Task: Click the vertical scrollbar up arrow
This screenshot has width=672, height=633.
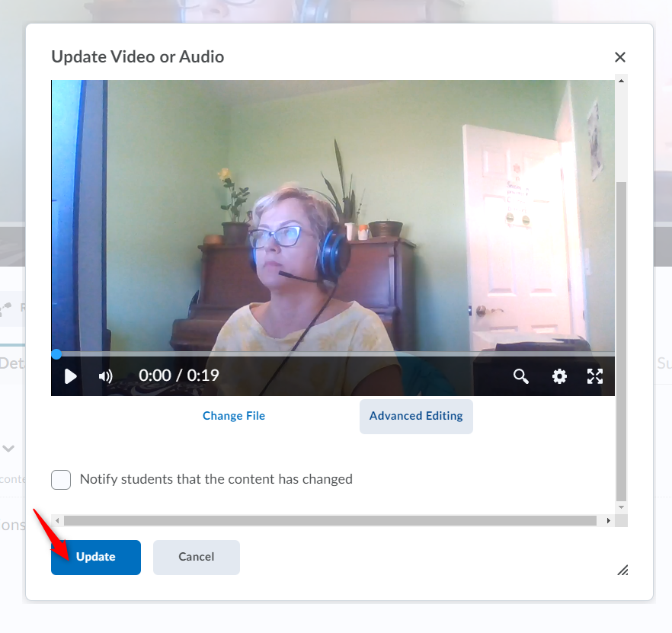Action: pos(622,81)
